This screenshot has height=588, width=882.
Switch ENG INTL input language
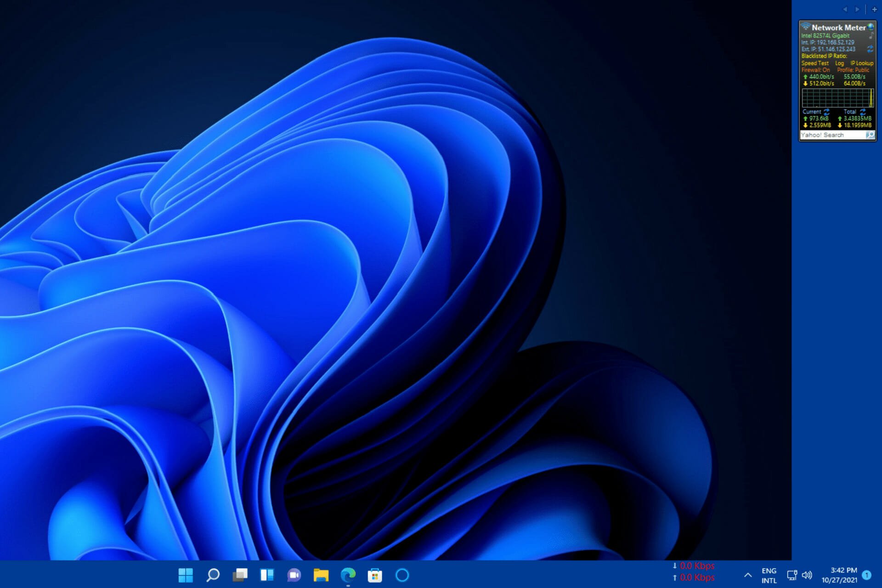tap(769, 576)
